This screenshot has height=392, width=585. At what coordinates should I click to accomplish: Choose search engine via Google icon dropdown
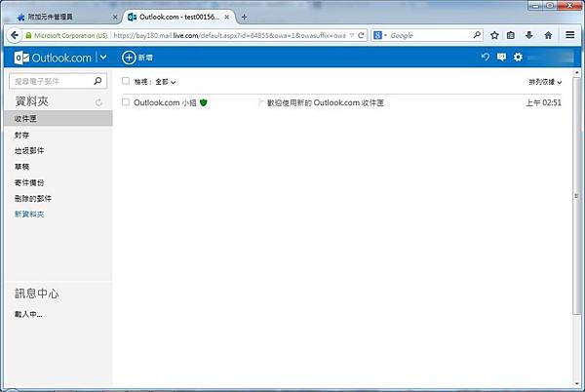380,35
